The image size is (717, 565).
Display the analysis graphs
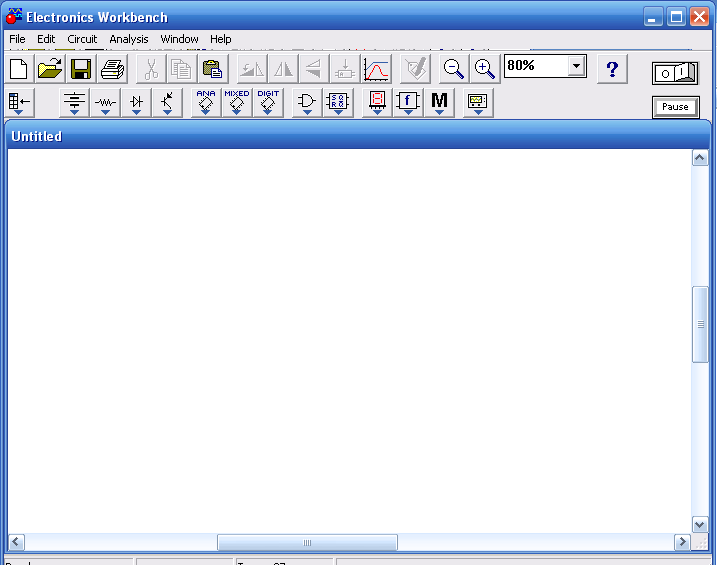[376, 69]
